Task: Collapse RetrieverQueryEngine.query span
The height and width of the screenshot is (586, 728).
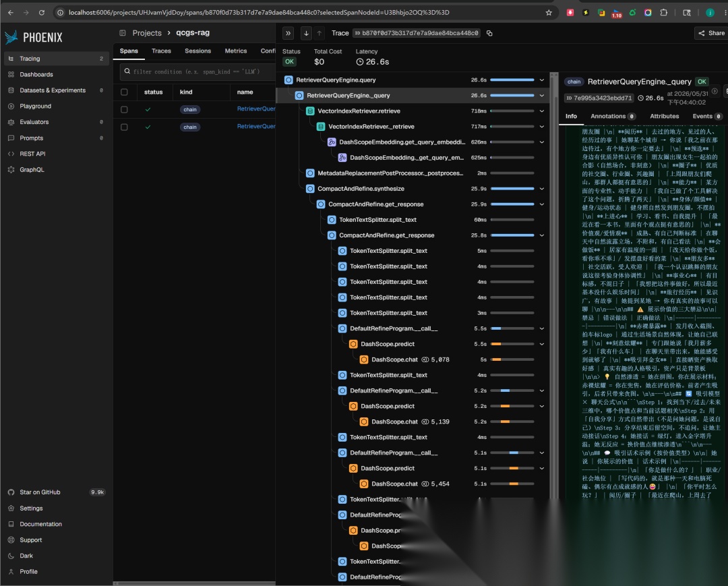Action: tap(542, 80)
